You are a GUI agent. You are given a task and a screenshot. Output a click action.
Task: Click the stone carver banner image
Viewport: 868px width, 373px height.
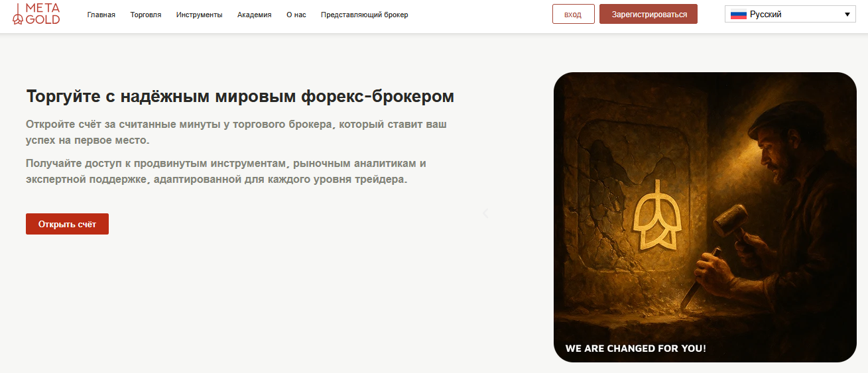[x=705, y=217]
